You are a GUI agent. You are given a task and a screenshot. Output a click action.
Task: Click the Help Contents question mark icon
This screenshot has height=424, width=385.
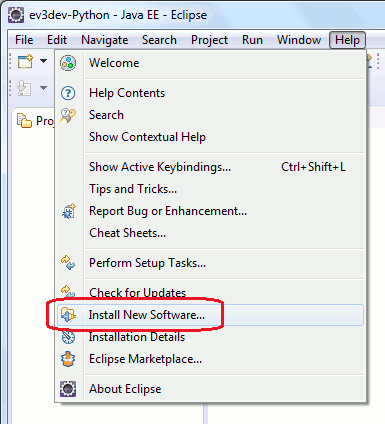68,93
